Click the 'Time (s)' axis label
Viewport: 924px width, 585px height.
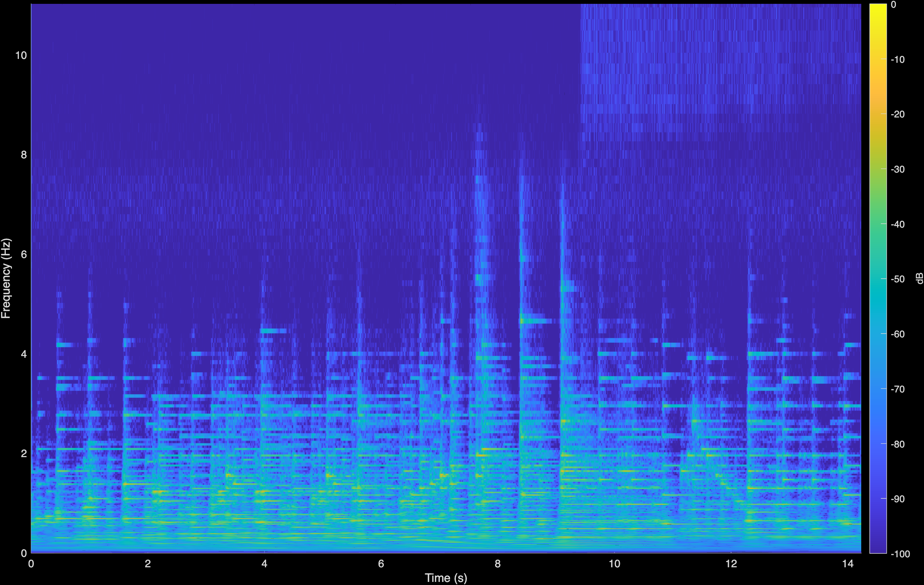point(446,578)
